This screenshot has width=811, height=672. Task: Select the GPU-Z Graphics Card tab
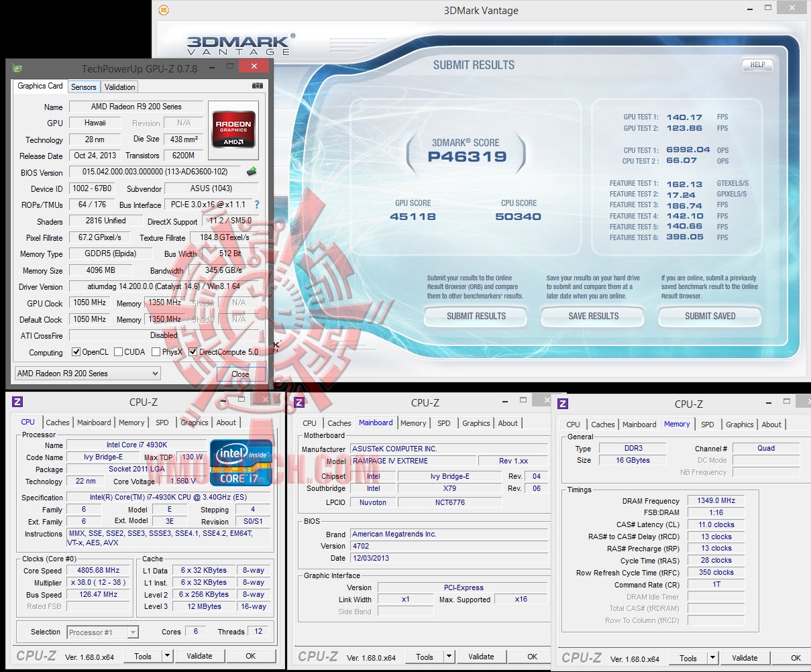[x=40, y=86]
